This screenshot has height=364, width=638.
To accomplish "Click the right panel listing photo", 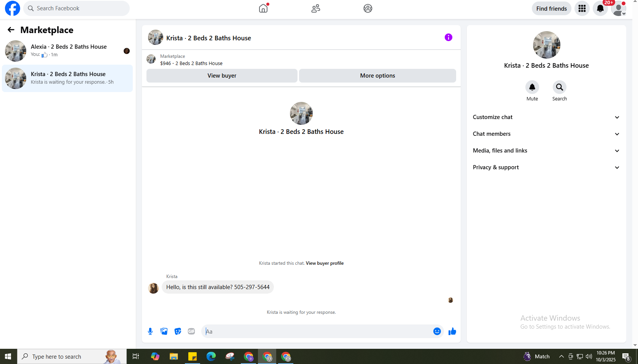I will coord(546,45).
